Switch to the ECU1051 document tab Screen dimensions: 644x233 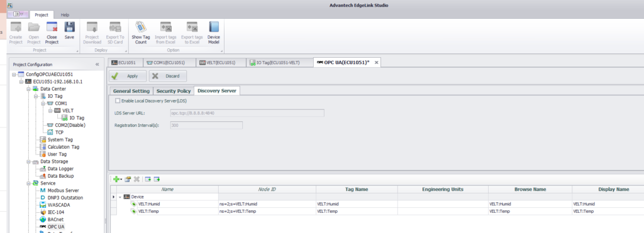(x=126, y=62)
